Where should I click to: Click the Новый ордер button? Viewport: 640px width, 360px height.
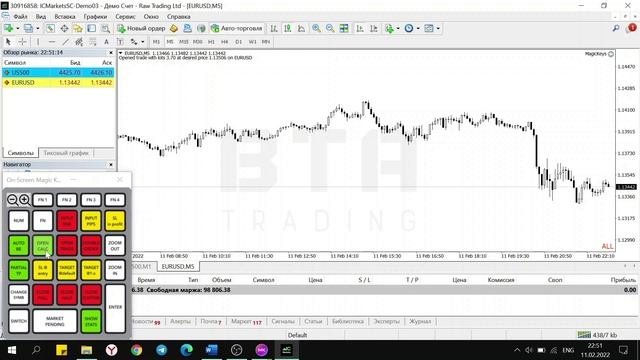tap(141, 28)
